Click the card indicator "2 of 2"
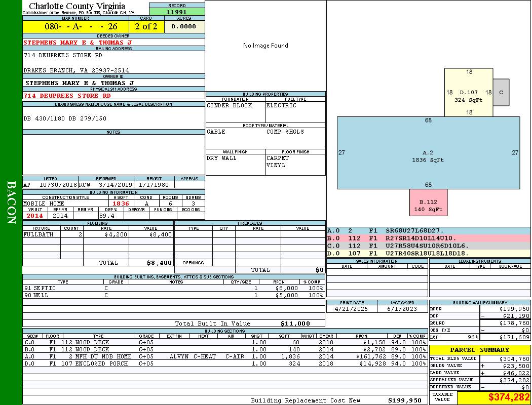The image size is (532, 405). click(146, 26)
